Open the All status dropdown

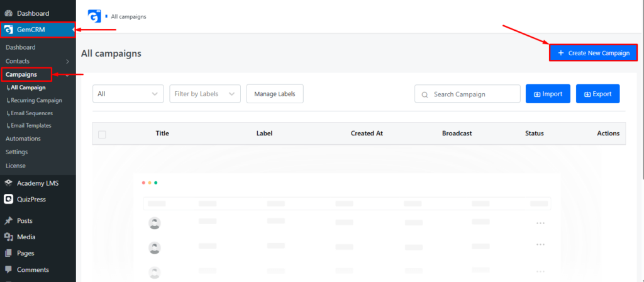[128, 94]
